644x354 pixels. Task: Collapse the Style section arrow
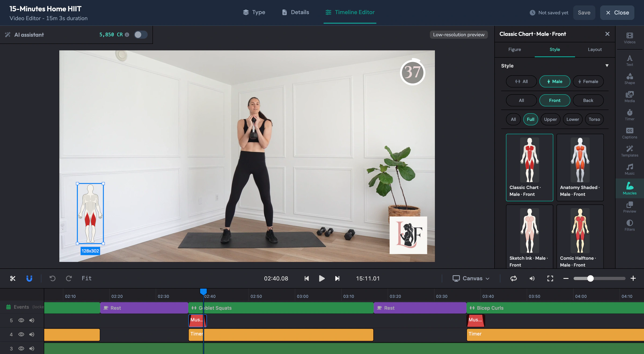[607, 66]
